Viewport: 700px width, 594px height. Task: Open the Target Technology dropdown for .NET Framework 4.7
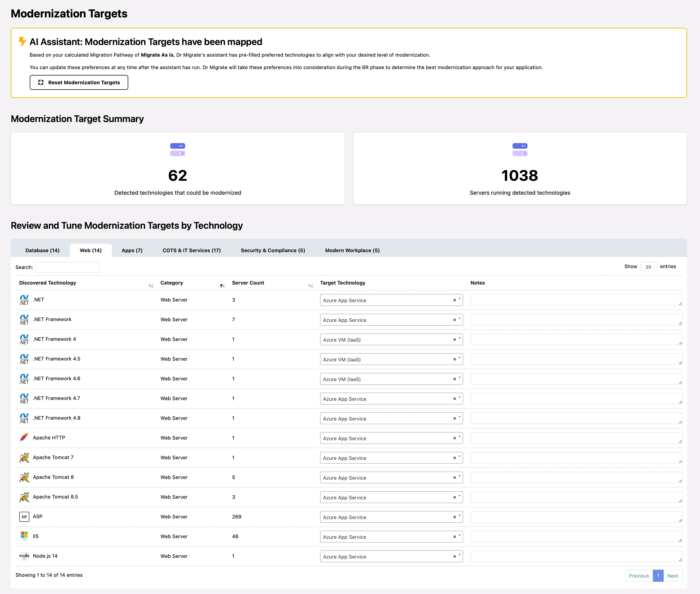392,399
